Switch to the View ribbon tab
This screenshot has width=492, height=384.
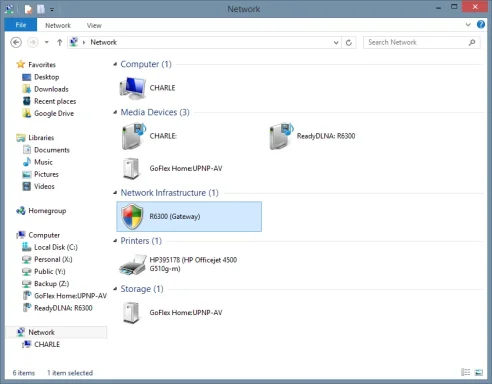(x=94, y=25)
